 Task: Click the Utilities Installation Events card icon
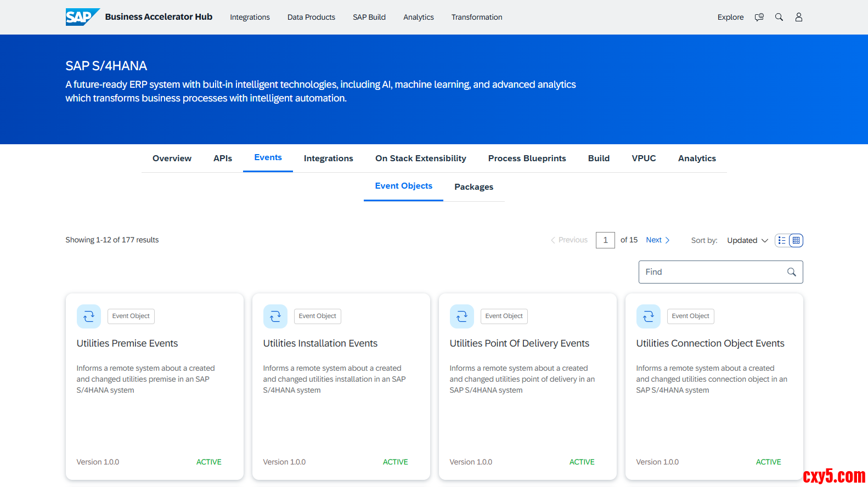coord(275,316)
